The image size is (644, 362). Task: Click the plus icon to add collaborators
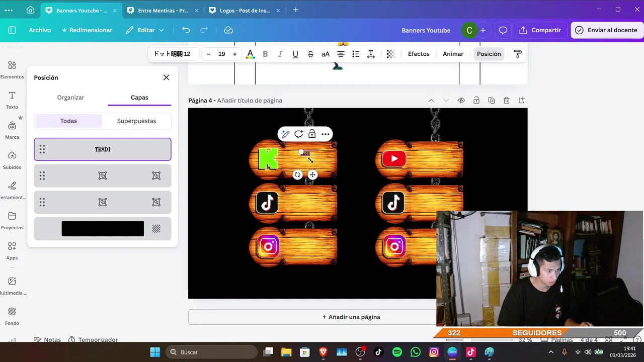pyautogui.click(x=483, y=30)
